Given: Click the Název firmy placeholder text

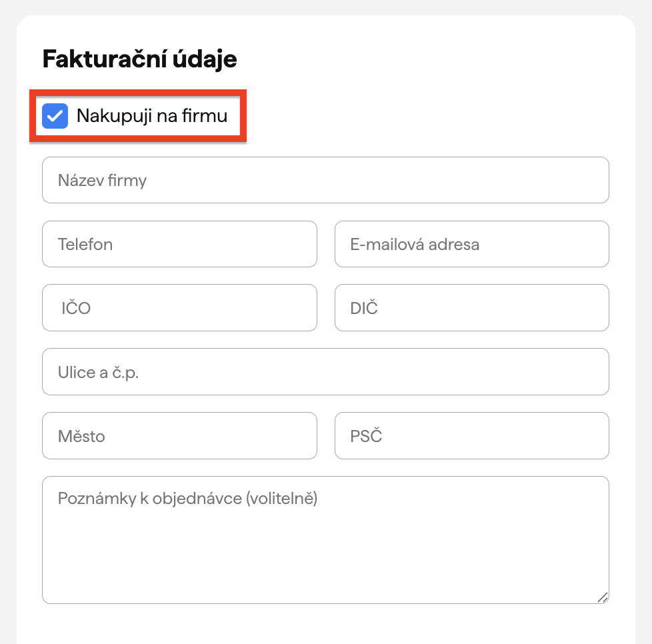Looking at the screenshot, I should pos(102,180).
